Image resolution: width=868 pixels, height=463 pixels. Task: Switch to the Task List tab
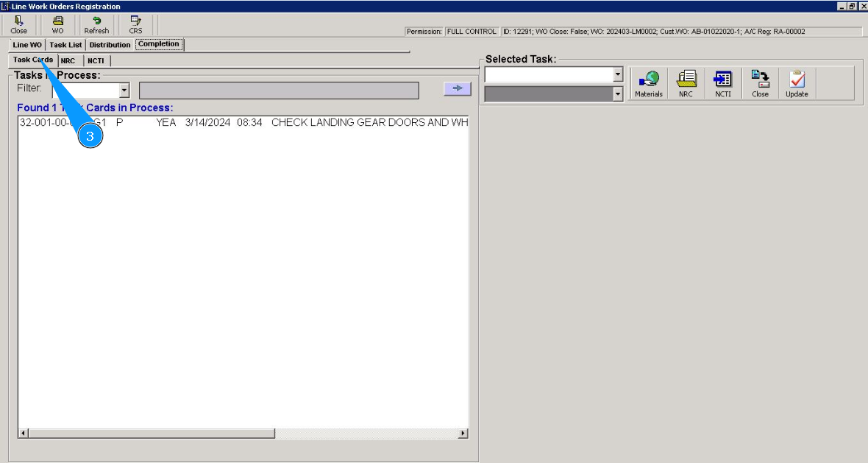pyautogui.click(x=65, y=45)
